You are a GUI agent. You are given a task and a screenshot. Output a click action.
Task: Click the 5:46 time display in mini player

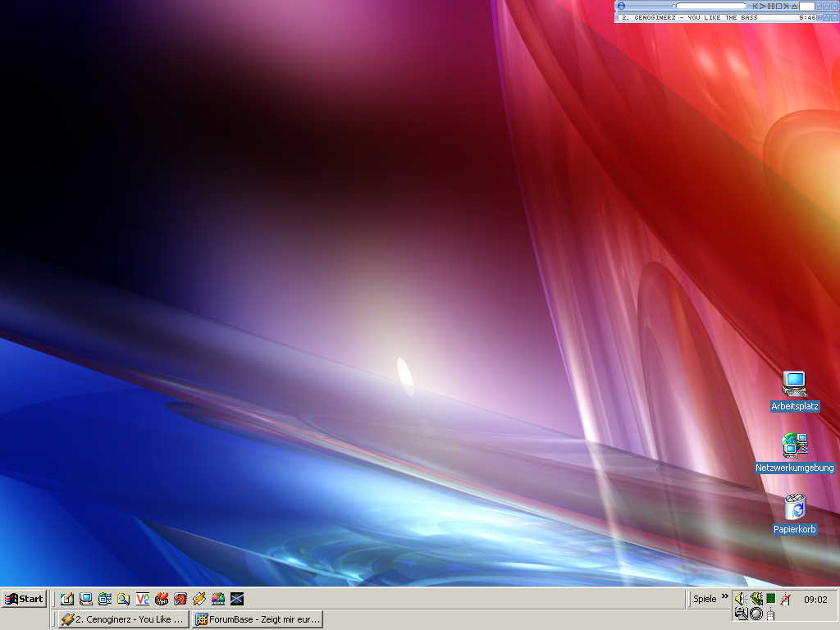click(x=807, y=18)
